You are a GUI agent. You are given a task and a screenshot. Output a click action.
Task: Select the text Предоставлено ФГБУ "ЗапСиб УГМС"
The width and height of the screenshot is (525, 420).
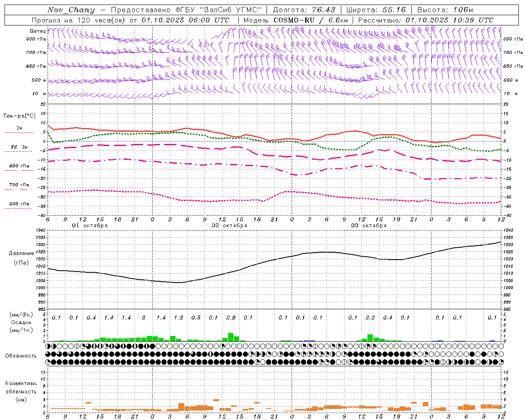(x=186, y=10)
